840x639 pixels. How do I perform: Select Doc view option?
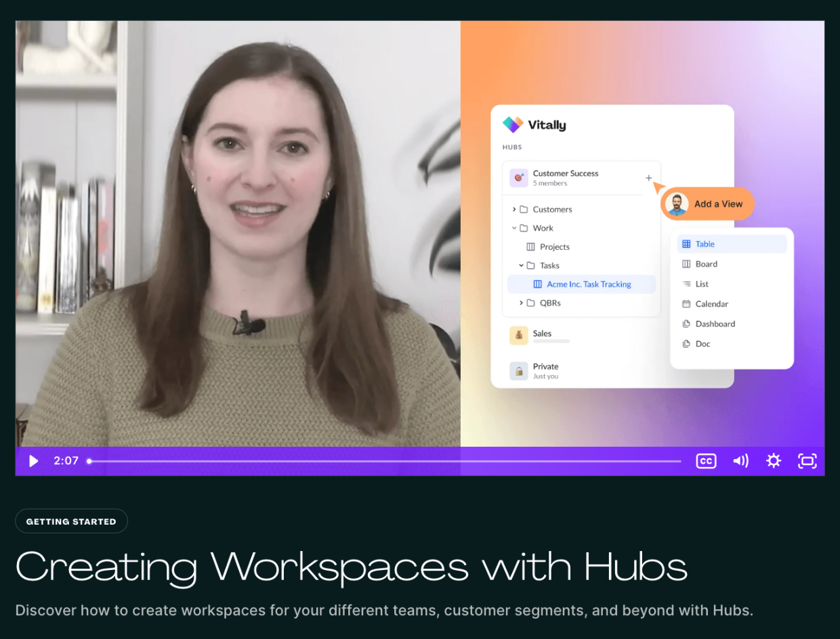pos(732,344)
